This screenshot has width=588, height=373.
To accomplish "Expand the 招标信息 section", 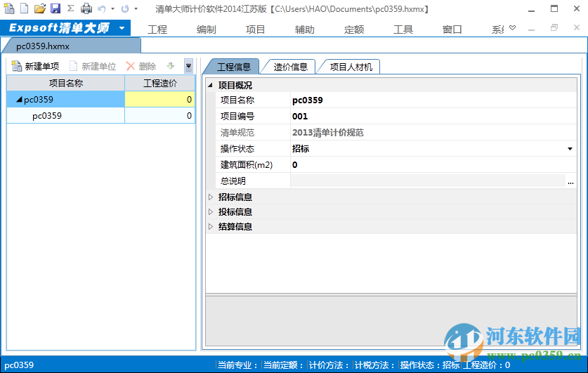I will click(x=210, y=197).
